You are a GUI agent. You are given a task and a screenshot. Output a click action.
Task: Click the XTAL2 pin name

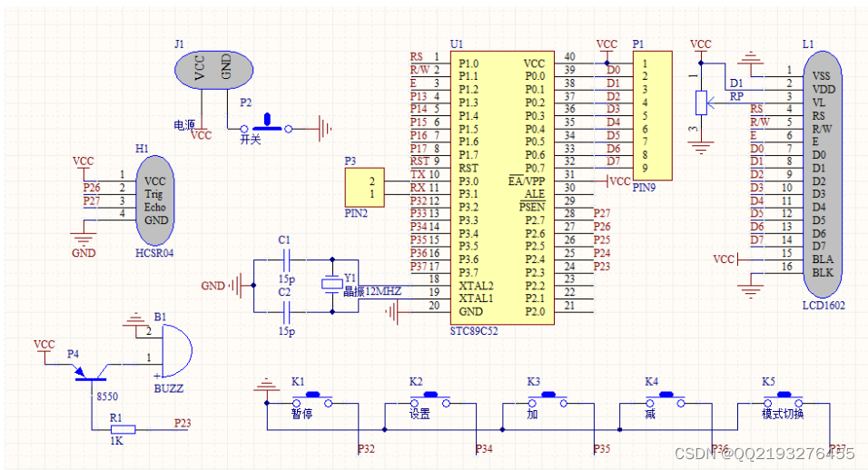[476, 286]
